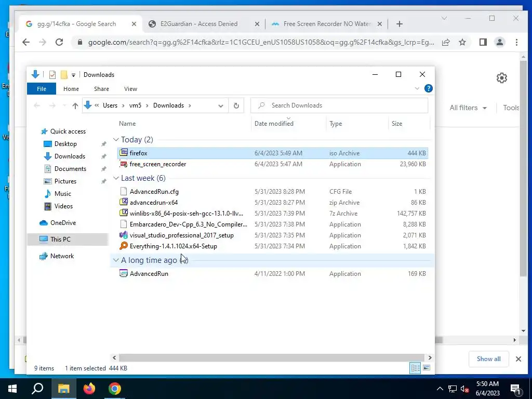Click the Explorer horizontal scrollbar
Viewport: 532px width, 399px height.
pyautogui.click(x=271, y=357)
